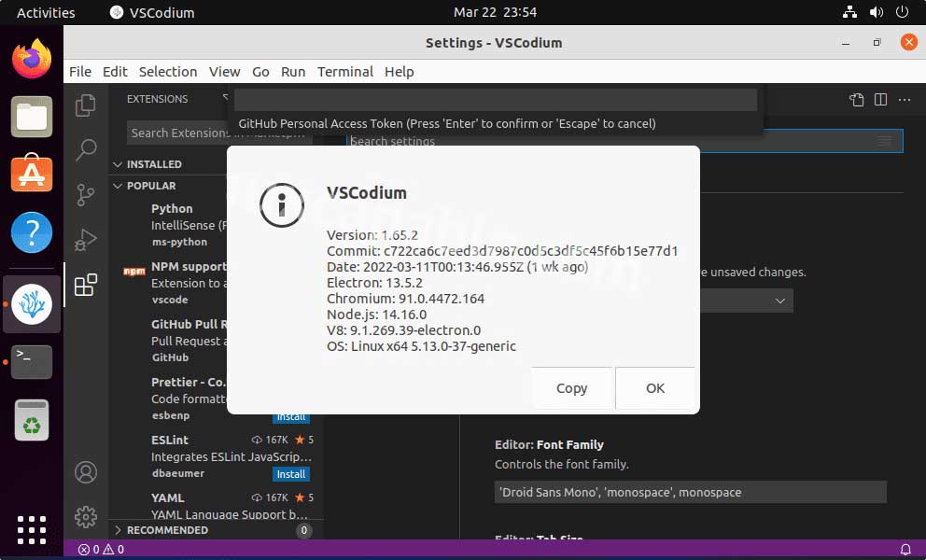Open the Selection menu

[168, 72]
